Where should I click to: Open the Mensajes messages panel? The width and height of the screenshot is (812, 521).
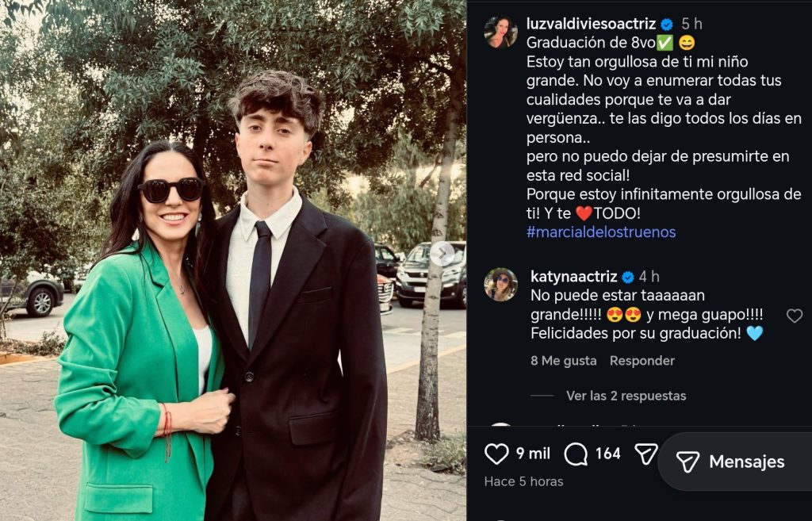[x=730, y=462]
